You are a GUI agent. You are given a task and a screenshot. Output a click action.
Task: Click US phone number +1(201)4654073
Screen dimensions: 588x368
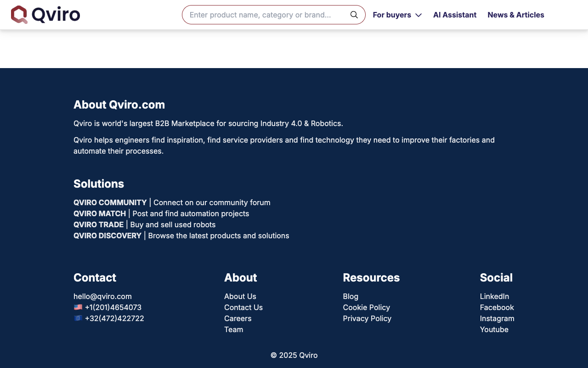tap(113, 307)
